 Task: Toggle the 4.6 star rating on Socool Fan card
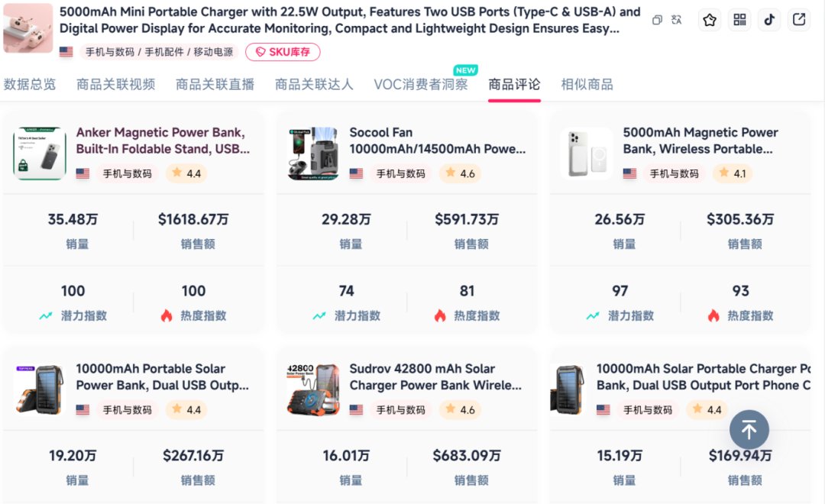pyautogui.click(x=459, y=173)
